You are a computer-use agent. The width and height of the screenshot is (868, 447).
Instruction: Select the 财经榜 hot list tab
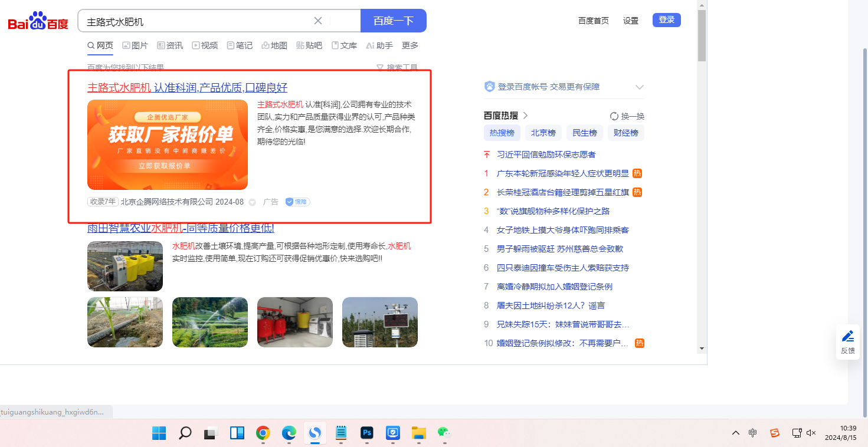625,133
